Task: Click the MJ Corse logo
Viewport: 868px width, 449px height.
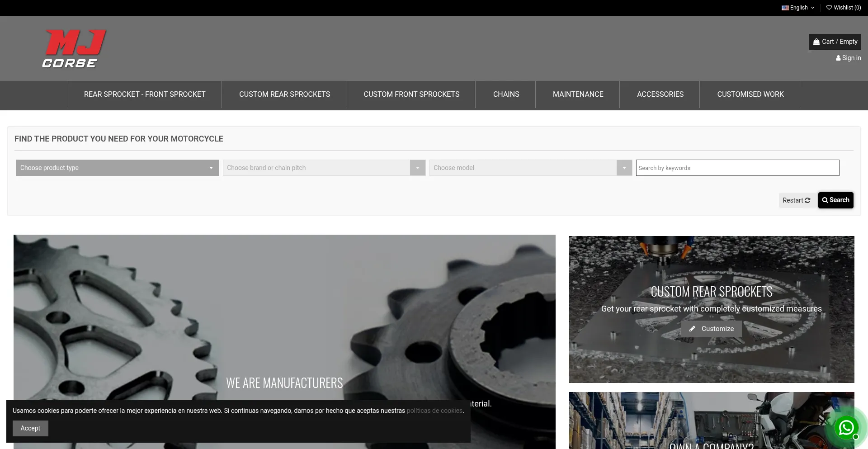Action: [x=74, y=48]
